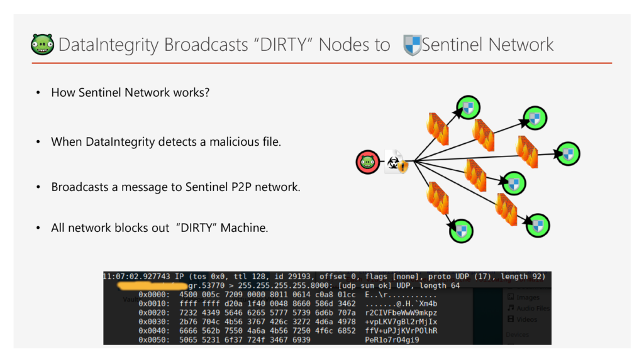This screenshot has width=644, height=362.
Task: Click the firewall icon below the topmost shield
Action: [438, 129]
